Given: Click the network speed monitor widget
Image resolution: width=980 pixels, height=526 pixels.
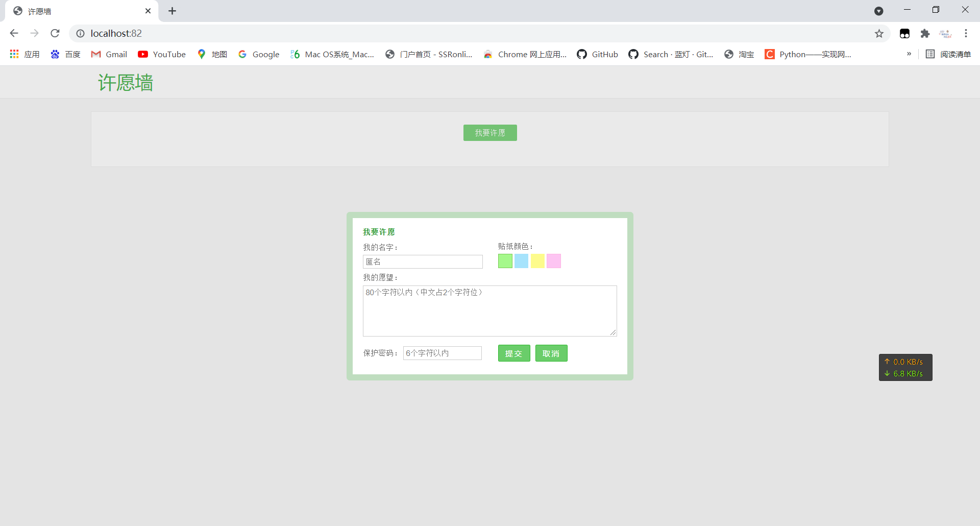Looking at the screenshot, I should [905, 368].
